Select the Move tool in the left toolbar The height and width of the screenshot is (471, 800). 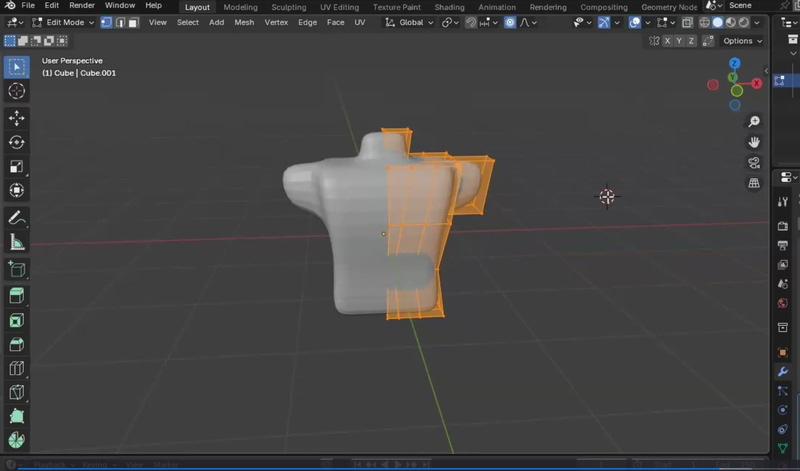(x=17, y=118)
